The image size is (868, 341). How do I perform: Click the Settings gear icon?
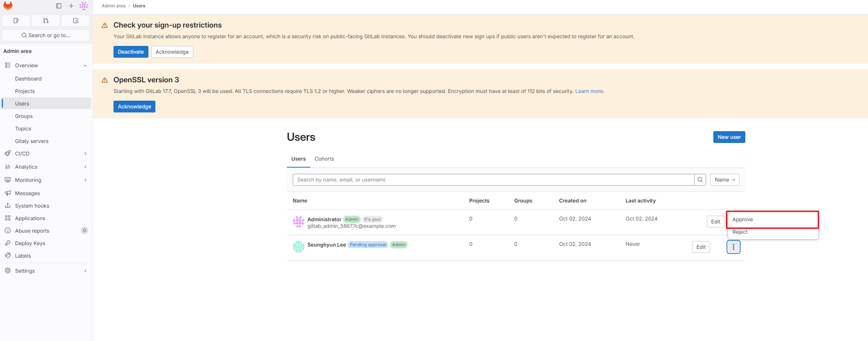pyautogui.click(x=8, y=270)
